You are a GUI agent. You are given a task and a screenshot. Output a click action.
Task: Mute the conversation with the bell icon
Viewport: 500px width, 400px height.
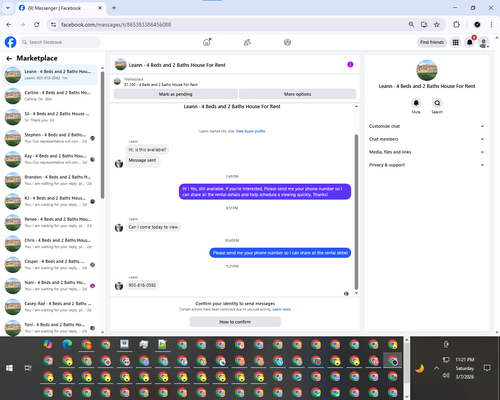[x=416, y=103]
